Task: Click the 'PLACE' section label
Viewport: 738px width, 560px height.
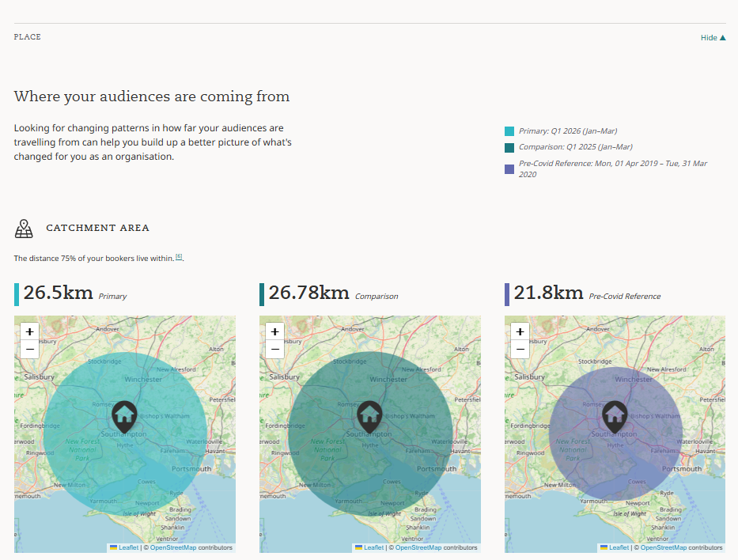Action: pyautogui.click(x=28, y=37)
